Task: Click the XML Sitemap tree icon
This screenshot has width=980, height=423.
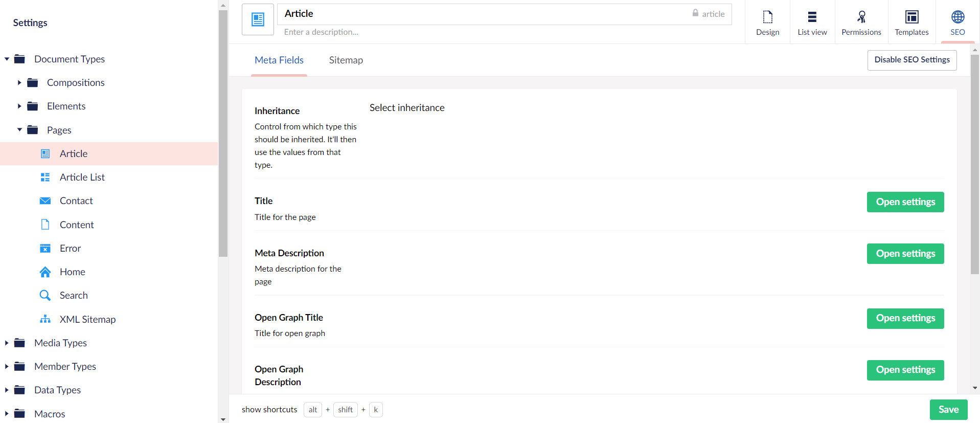Action: pyautogui.click(x=45, y=319)
